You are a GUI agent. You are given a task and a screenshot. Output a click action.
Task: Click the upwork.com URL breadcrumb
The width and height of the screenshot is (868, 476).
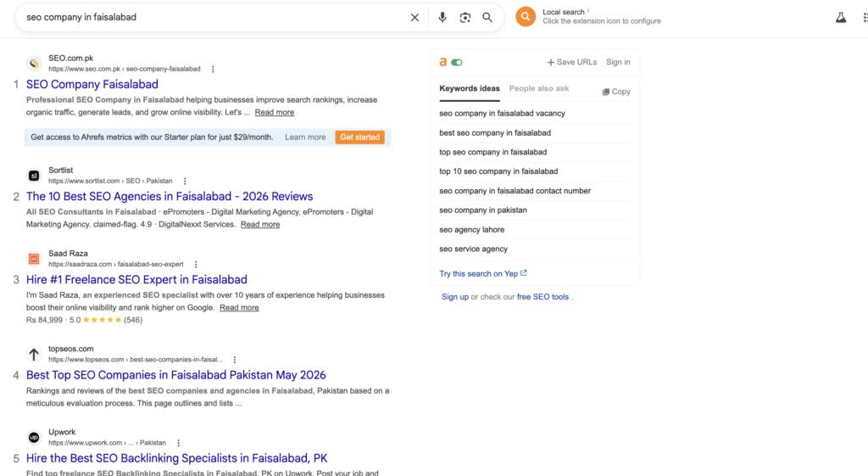click(107, 443)
